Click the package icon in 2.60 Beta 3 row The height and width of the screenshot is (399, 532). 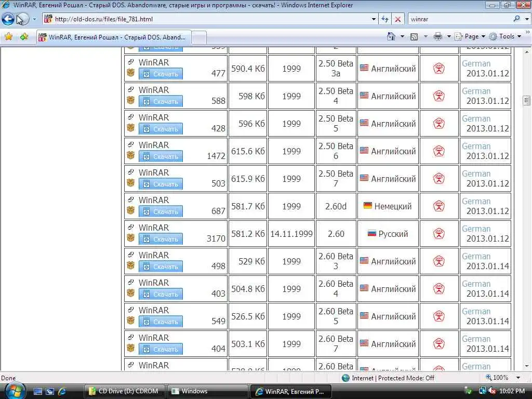[x=130, y=265]
